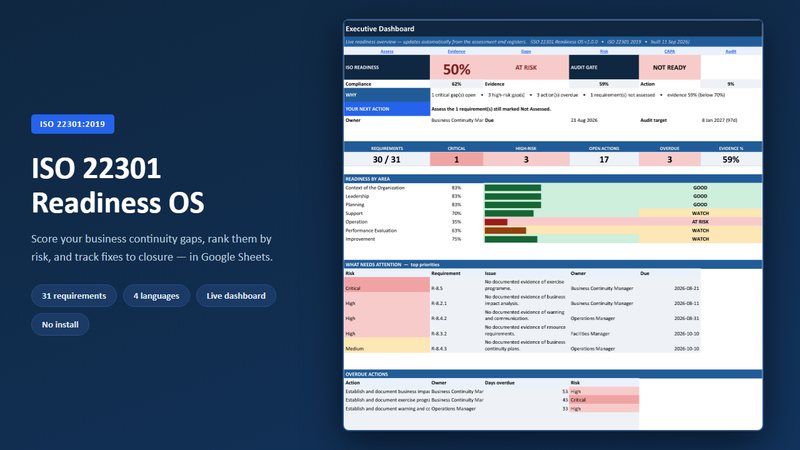Select the due date 21 Aug 2026
The image size is (800, 450).
tap(584, 120)
